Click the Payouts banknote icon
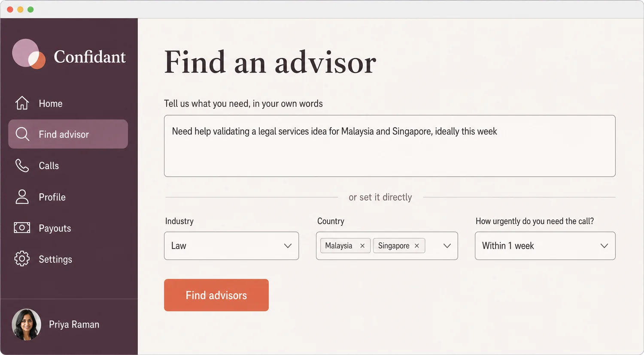The width and height of the screenshot is (644, 355). tap(22, 228)
